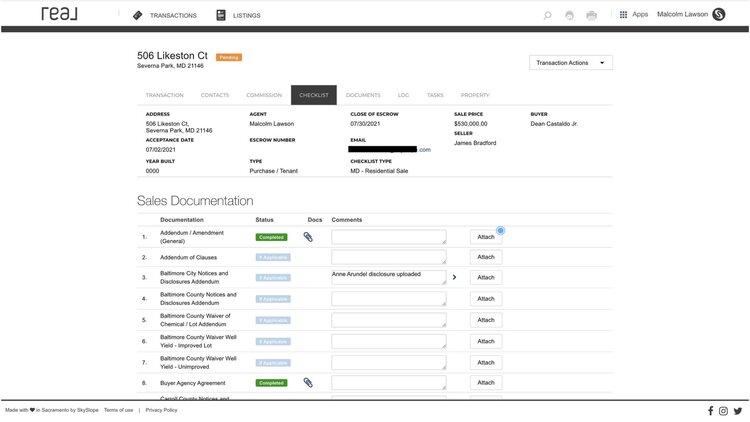
Task: Open the Privacy Policy link
Action: (x=161, y=410)
